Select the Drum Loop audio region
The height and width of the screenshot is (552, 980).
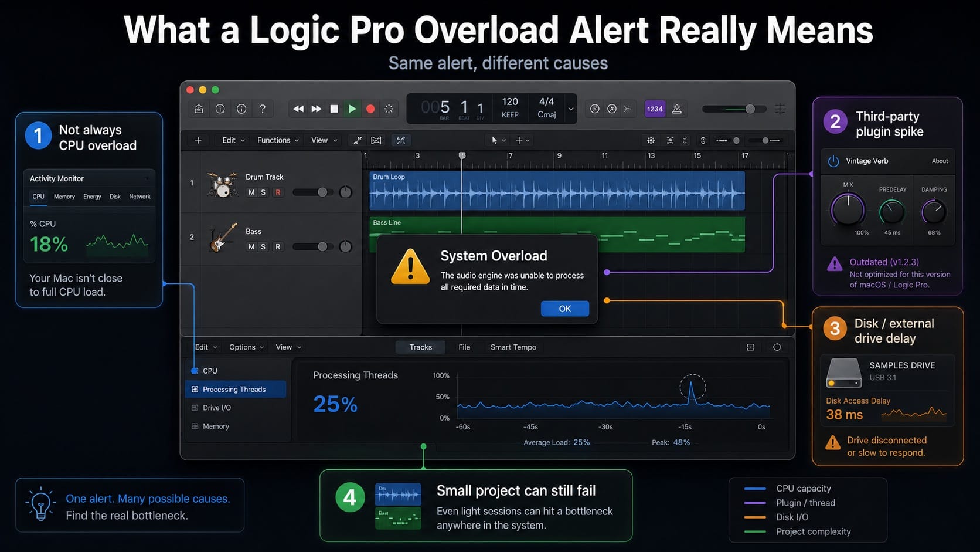pyautogui.click(x=557, y=191)
